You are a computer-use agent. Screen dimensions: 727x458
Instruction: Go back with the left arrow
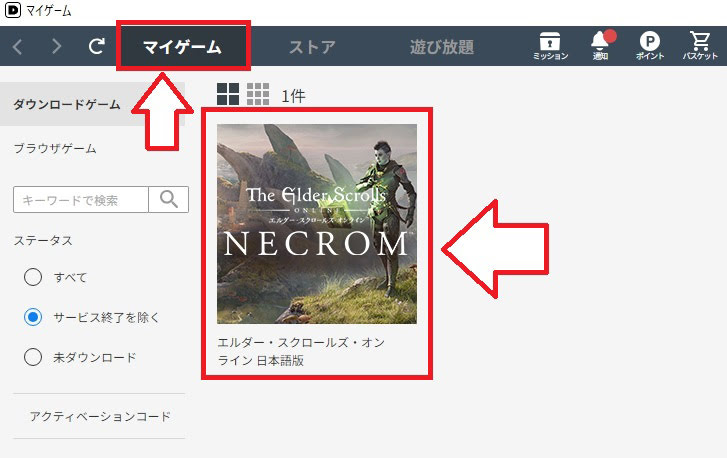pyautogui.click(x=18, y=46)
